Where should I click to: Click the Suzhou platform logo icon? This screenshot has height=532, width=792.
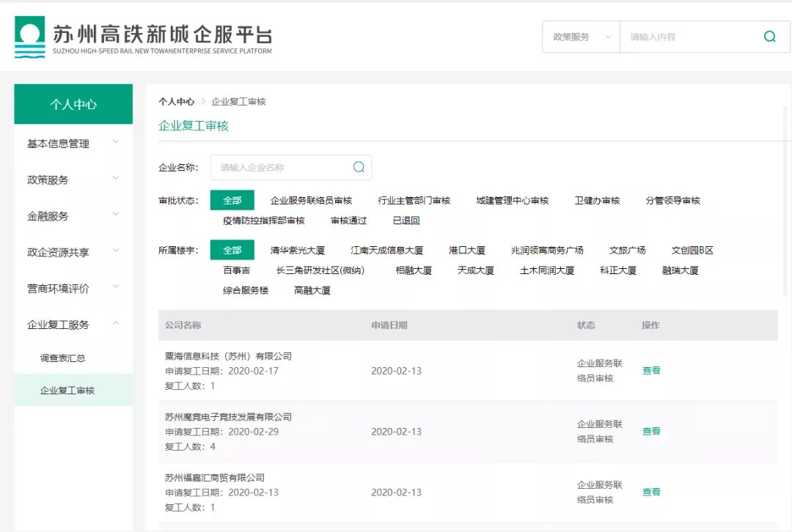click(29, 37)
